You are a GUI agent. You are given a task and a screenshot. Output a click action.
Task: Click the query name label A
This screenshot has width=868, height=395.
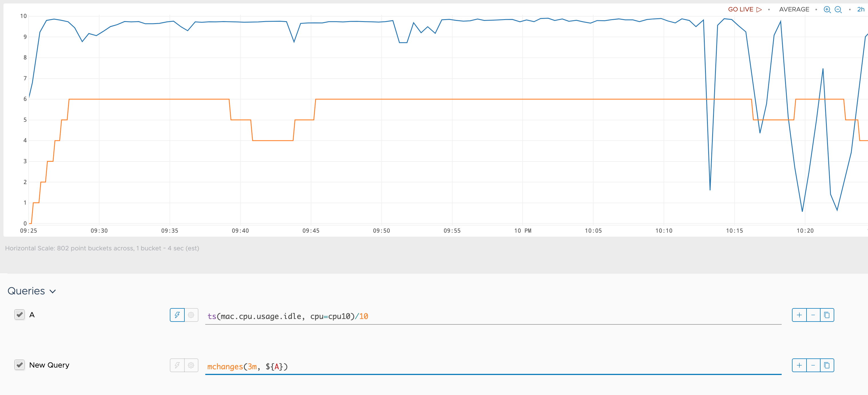(x=32, y=315)
